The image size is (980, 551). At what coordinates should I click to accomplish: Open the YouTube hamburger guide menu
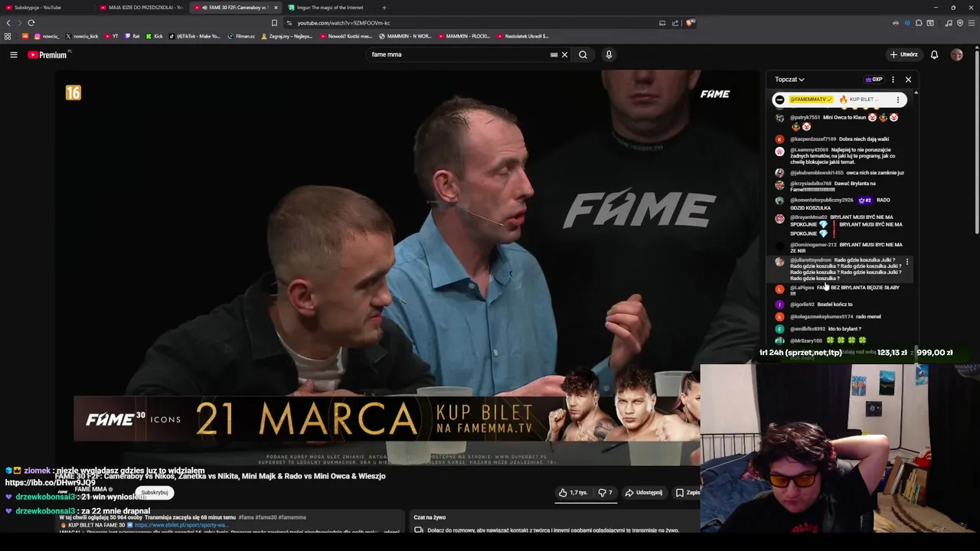point(13,54)
